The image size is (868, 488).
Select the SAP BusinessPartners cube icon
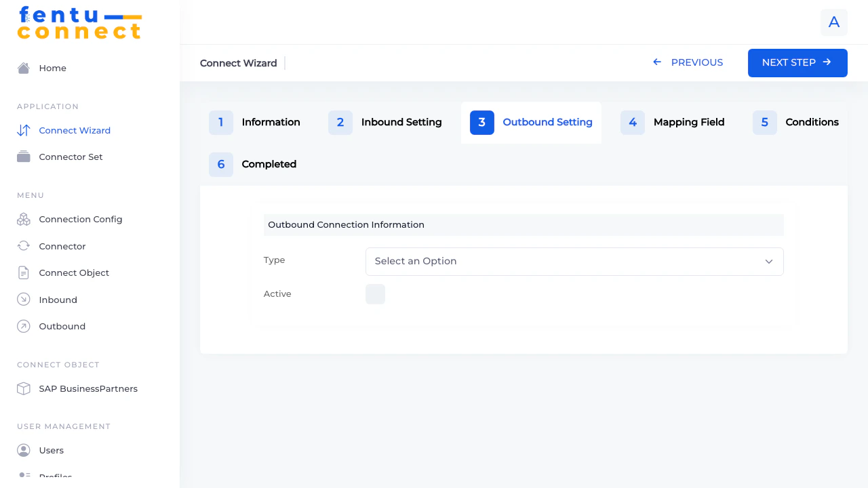(23, 388)
